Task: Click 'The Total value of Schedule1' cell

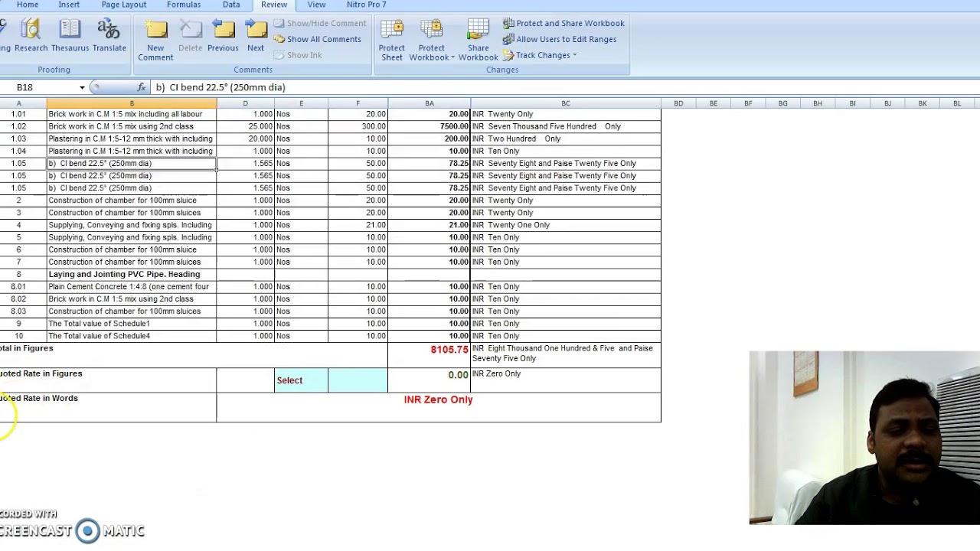Action: [132, 324]
